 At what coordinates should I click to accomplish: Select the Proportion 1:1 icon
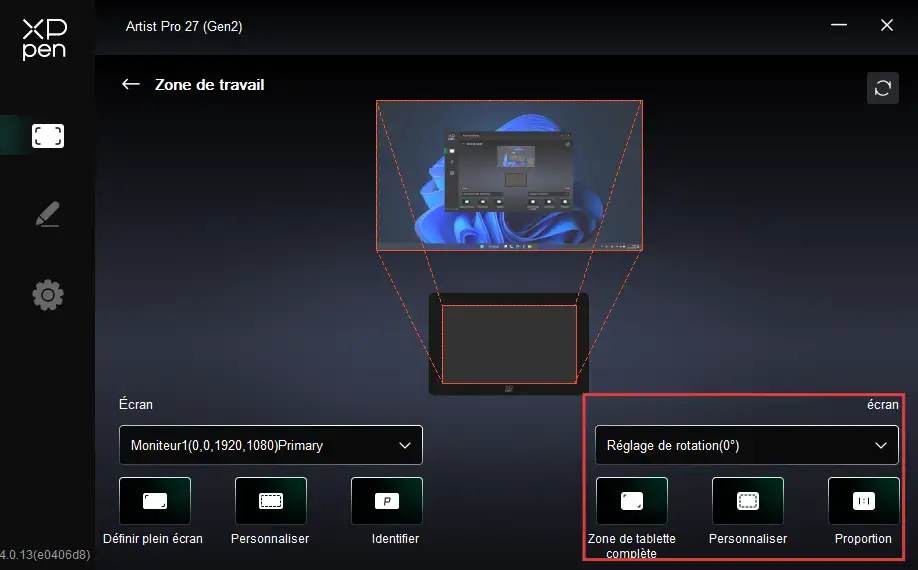pos(863,501)
